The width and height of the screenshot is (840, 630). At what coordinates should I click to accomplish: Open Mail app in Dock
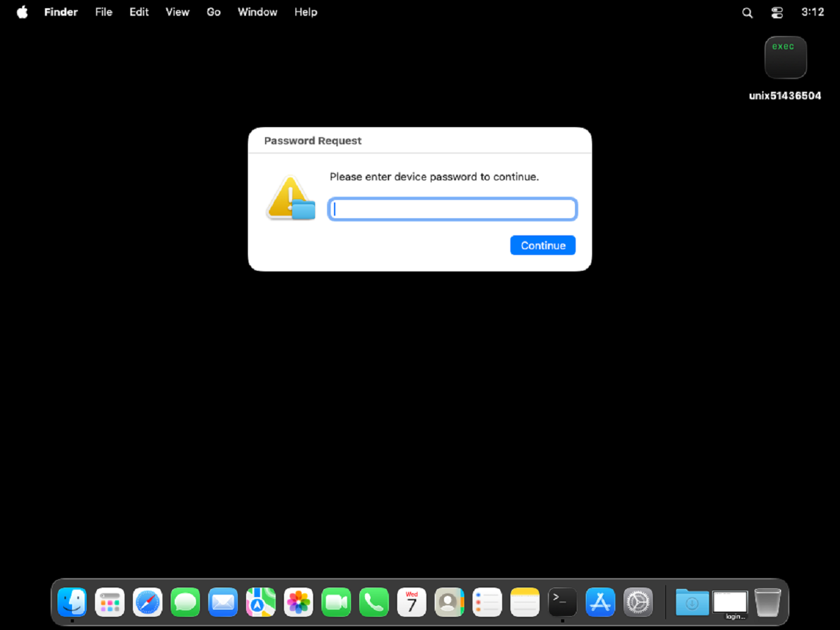(223, 602)
